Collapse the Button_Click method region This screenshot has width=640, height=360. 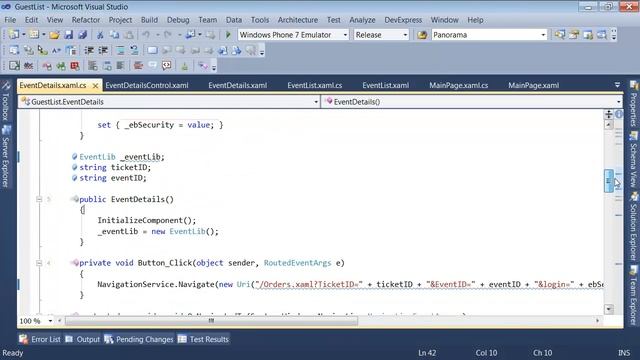[39, 263]
